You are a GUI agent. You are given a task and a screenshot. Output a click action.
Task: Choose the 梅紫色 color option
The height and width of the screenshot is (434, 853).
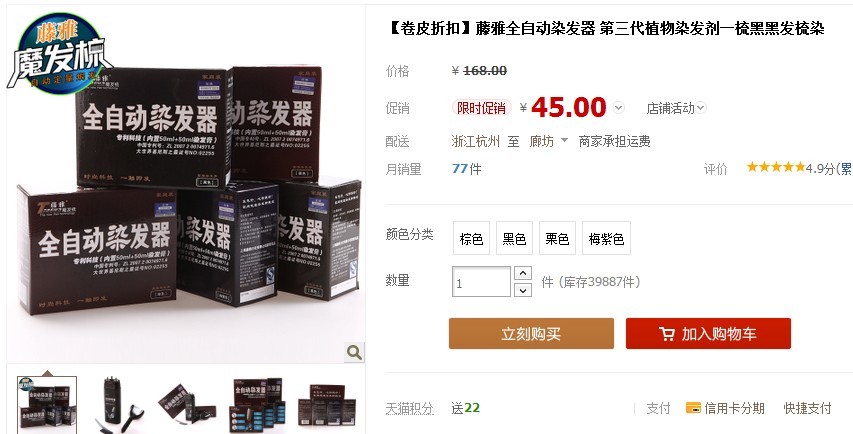pyautogui.click(x=606, y=238)
